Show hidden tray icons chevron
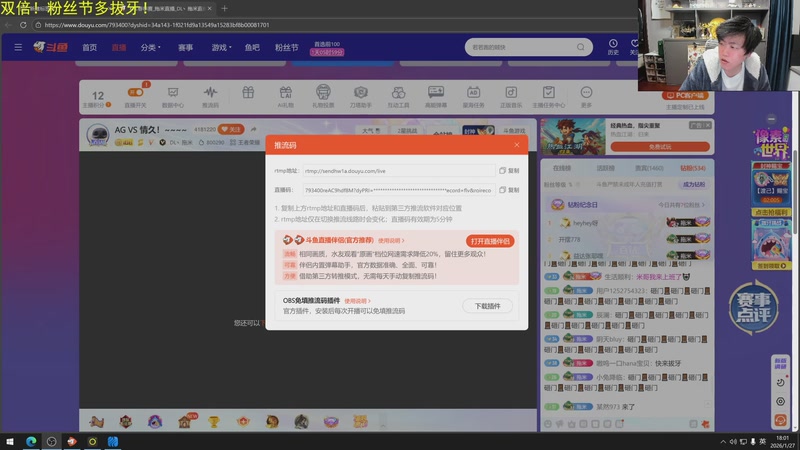The image size is (800, 450). pyautogui.click(x=723, y=442)
